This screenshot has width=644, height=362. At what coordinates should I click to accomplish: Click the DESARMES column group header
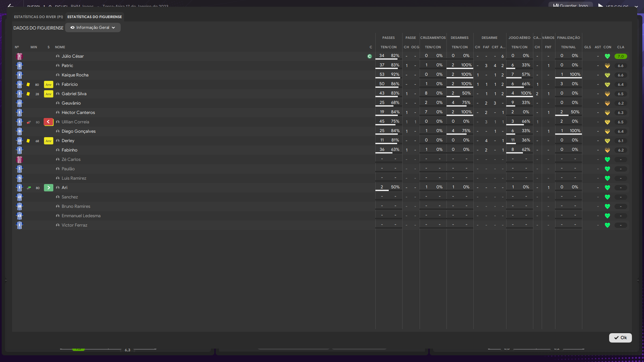pos(460,38)
